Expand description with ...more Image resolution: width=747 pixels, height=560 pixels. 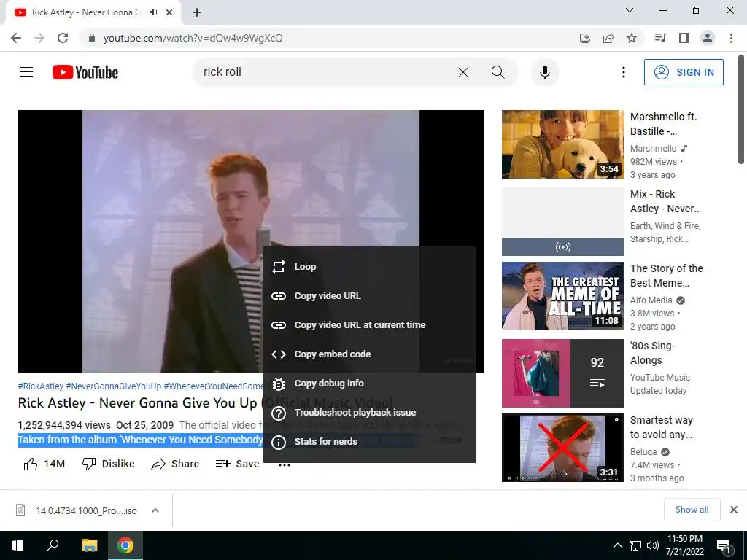(446, 440)
